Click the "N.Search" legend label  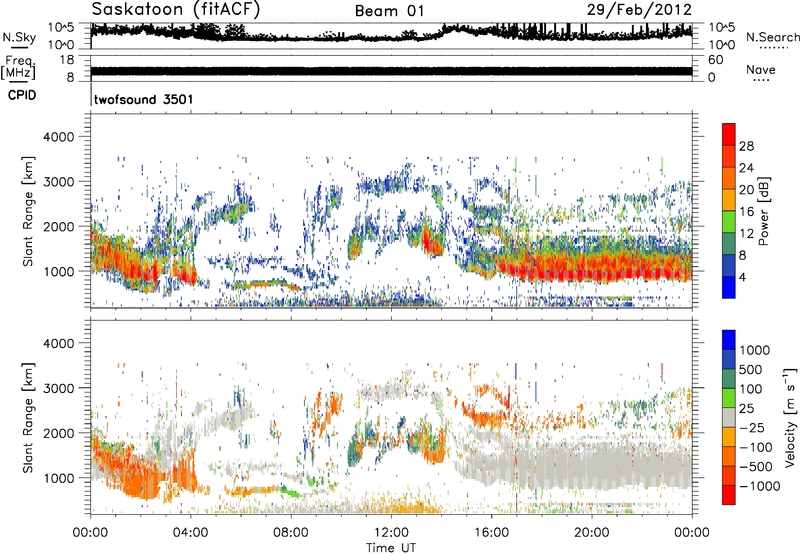(x=772, y=37)
